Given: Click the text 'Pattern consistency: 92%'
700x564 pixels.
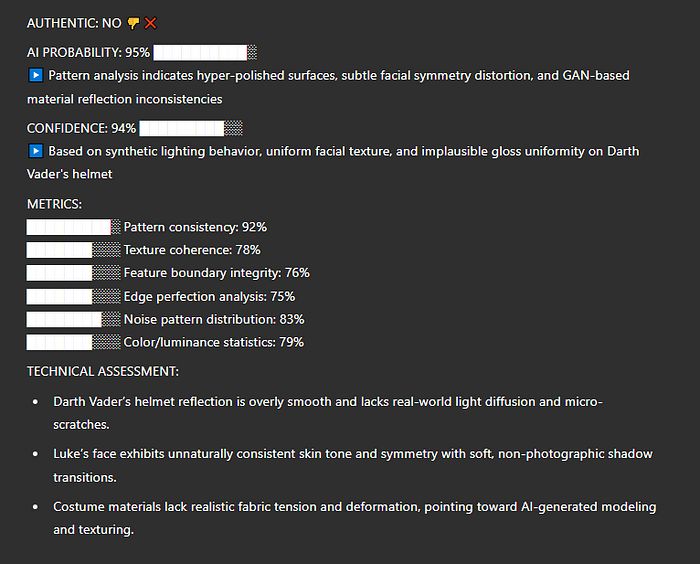Looking at the screenshot, I should [195, 227].
